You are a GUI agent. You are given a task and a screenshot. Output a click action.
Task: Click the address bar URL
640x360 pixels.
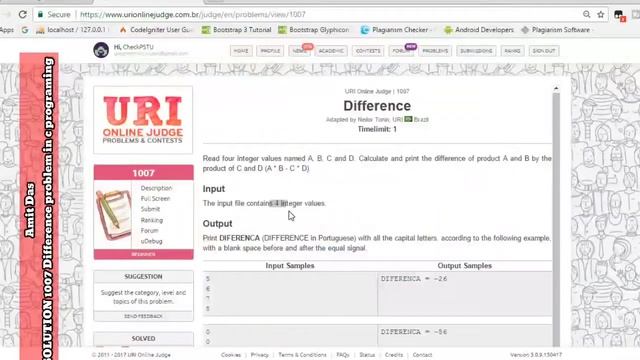tap(193, 15)
